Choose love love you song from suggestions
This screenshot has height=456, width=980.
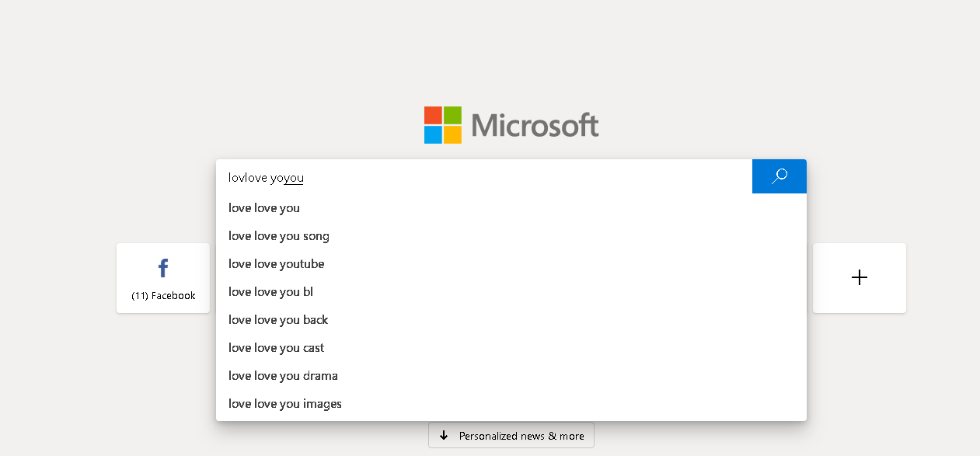coord(278,235)
